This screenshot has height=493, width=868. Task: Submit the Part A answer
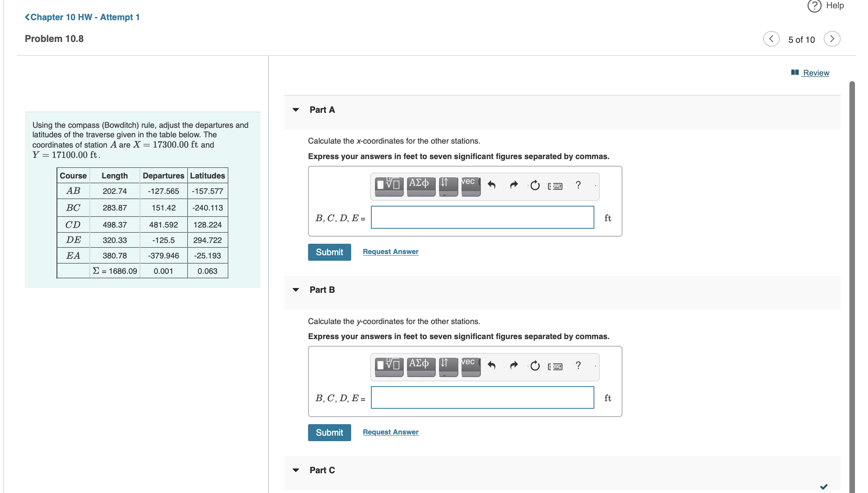[x=329, y=252]
